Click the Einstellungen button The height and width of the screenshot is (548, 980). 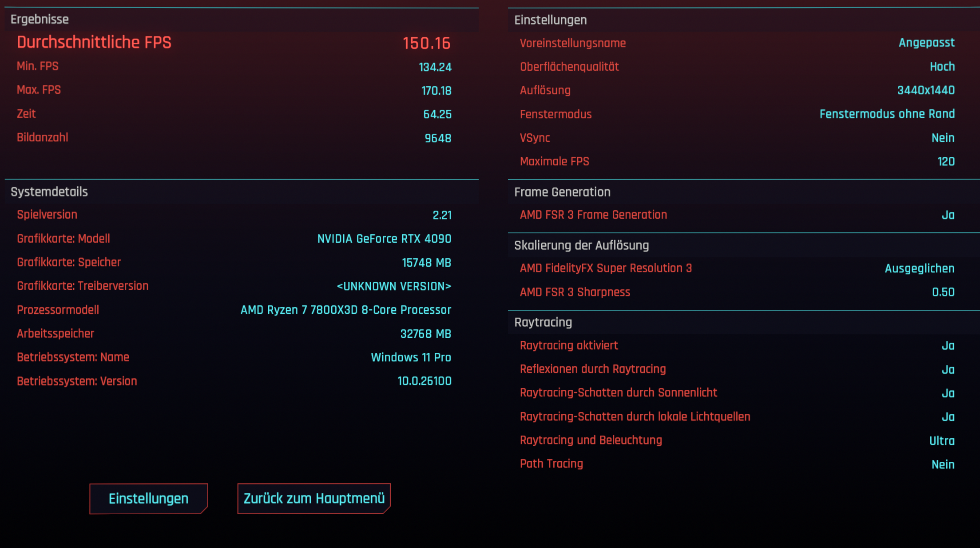pos(148,498)
